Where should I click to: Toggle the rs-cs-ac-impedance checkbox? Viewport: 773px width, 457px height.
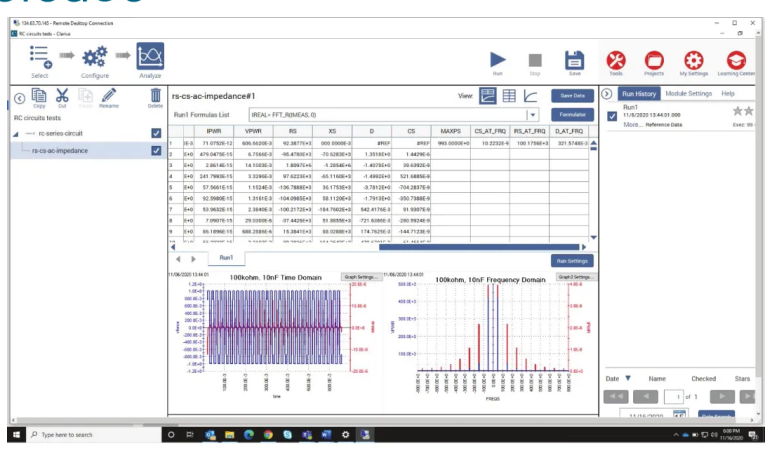click(x=155, y=151)
